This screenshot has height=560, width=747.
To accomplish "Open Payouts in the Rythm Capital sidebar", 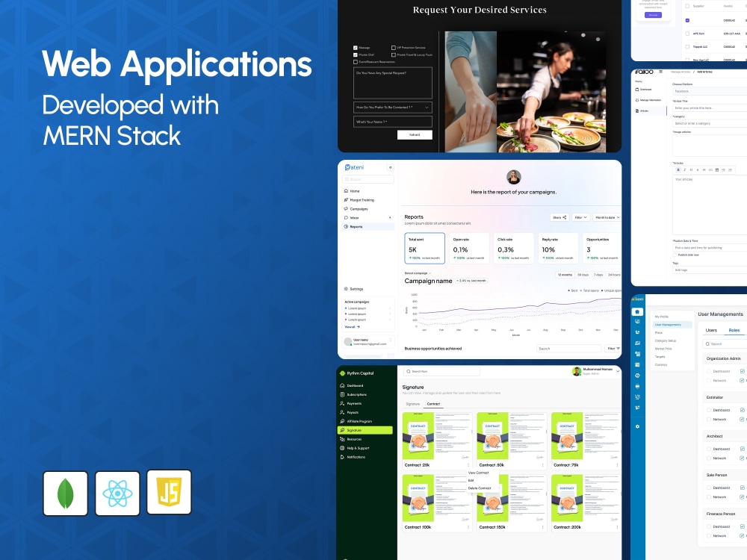I will [349, 412].
